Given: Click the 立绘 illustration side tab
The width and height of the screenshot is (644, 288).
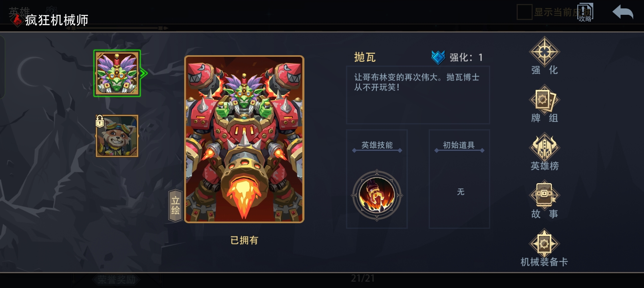Looking at the screenshot, I should [175, 206].
